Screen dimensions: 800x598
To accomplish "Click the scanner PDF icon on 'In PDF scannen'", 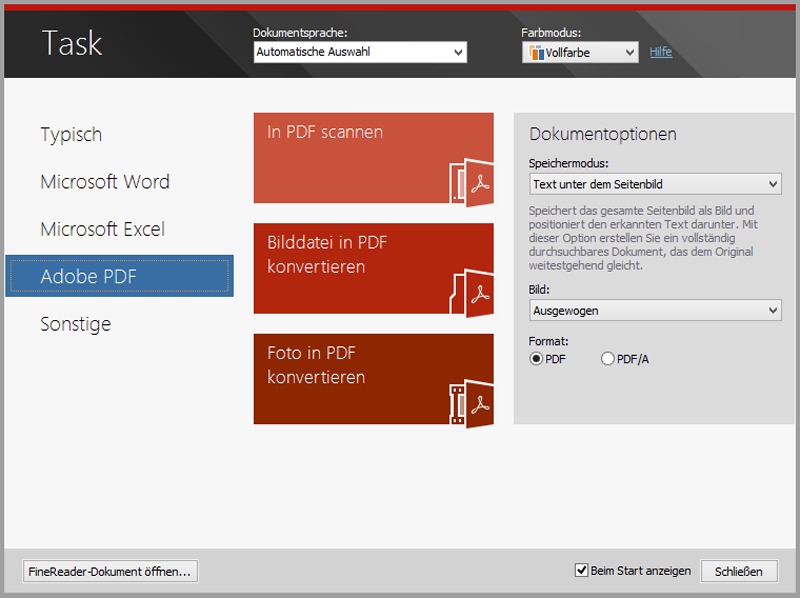I will click(470, 181).
